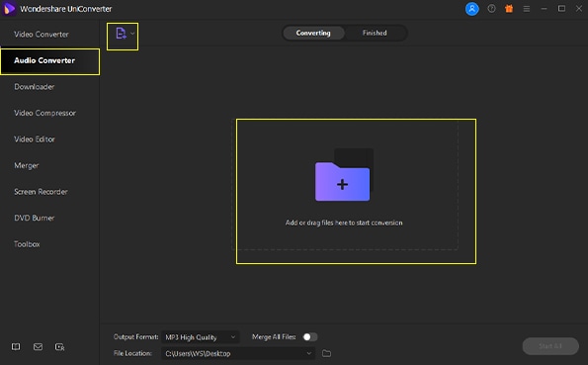588x365 pixels.
Task: Open the Output Format MP3 dropdown
Action: point(201,337)
